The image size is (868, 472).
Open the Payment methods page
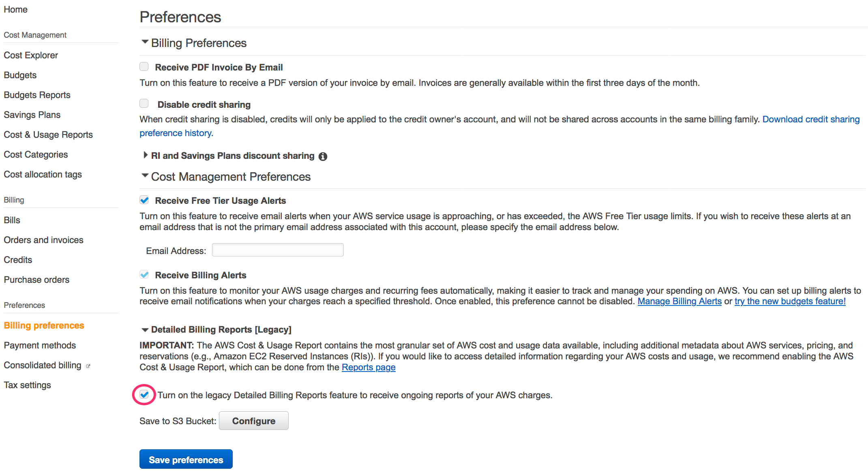point(40,345)
